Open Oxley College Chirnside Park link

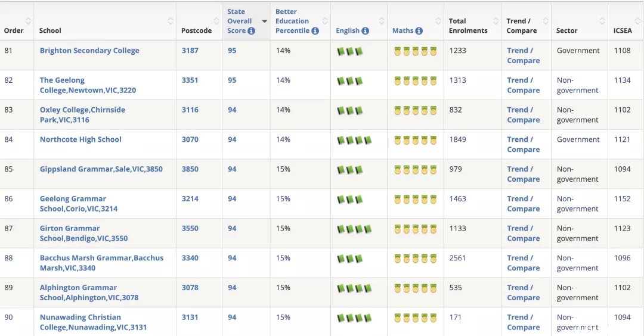click(x=82, y=115)
